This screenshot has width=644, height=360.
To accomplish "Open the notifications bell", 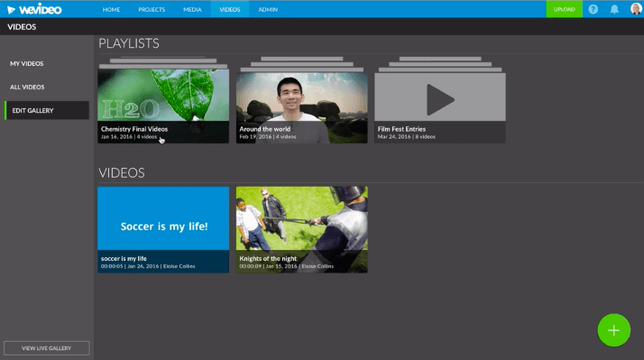I will click(x=614, y=9).
